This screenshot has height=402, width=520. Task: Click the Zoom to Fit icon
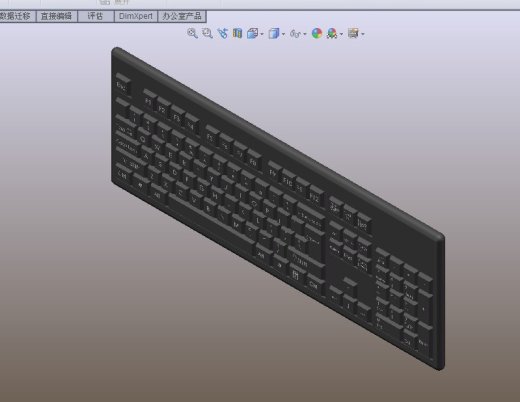pyautogui.click(x=192, y=33)
